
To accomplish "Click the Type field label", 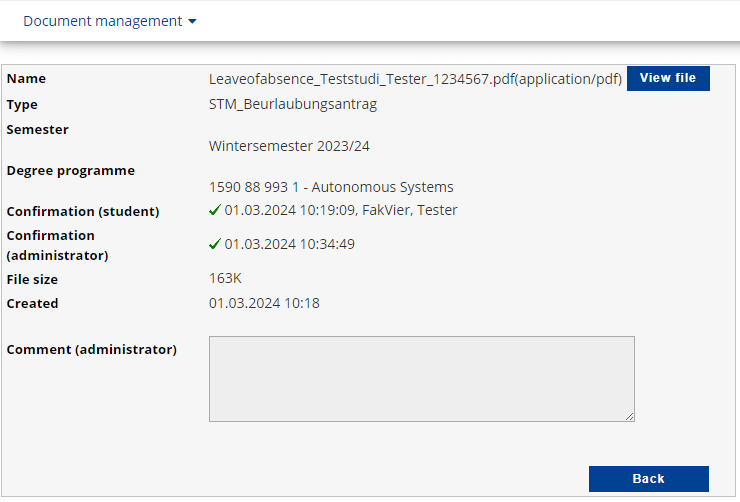I will pyautogui.click(x=22, y=105).
